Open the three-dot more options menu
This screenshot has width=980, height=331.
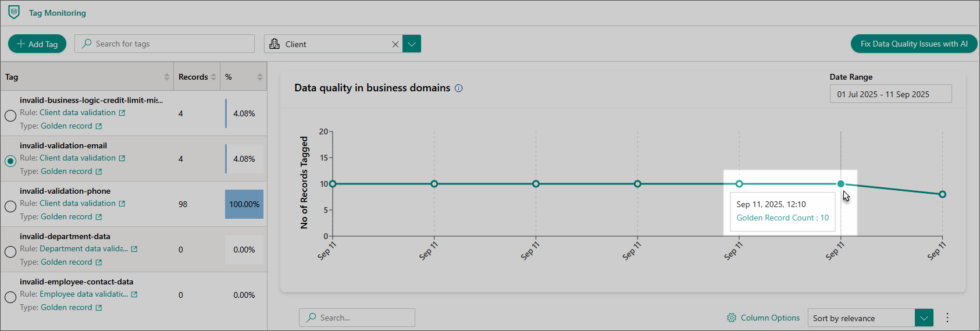click(947, 318)
